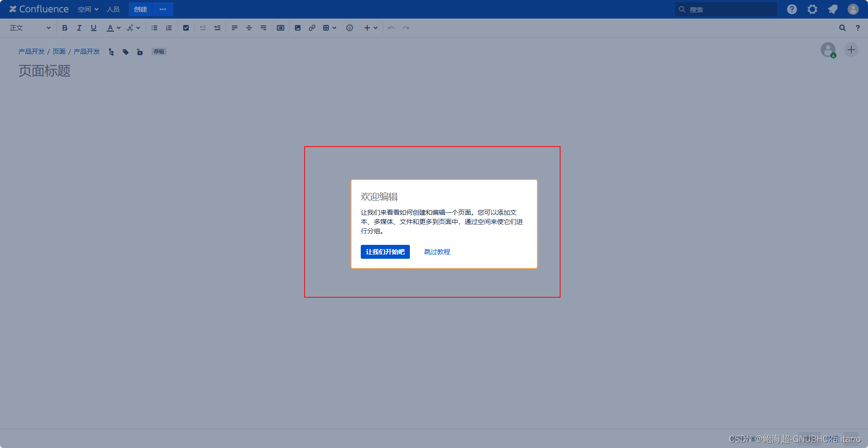Image resolution: width=868 pixels, height=448 pixels.
Task: Open the 空间 menu in header
Action: [88, 9]
